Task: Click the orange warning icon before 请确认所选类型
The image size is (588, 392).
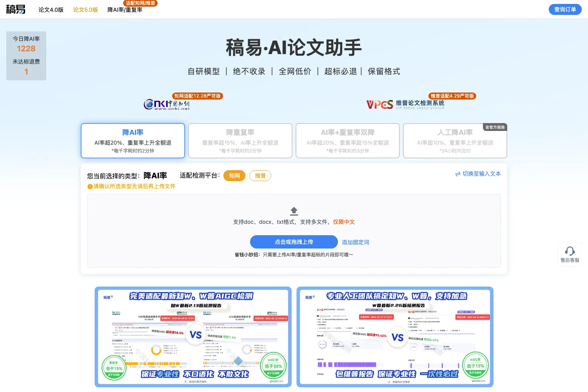Action: point(90,187)
